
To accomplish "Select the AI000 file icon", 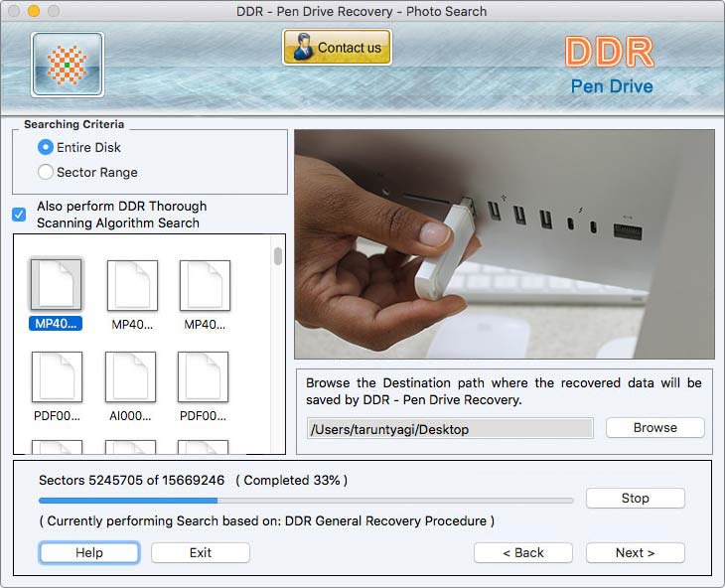I will (130, 376).
